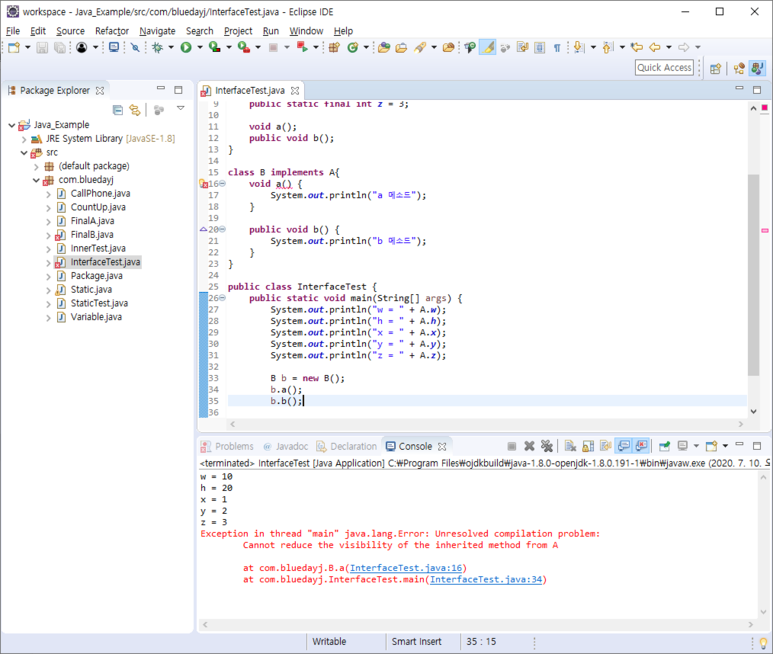
Task: Click the Run Last Tool (external tools) icon
Action: 244,47
